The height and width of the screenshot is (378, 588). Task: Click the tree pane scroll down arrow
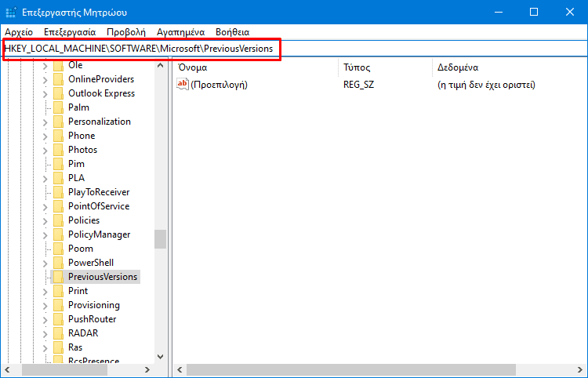click(x=161, y=357)
